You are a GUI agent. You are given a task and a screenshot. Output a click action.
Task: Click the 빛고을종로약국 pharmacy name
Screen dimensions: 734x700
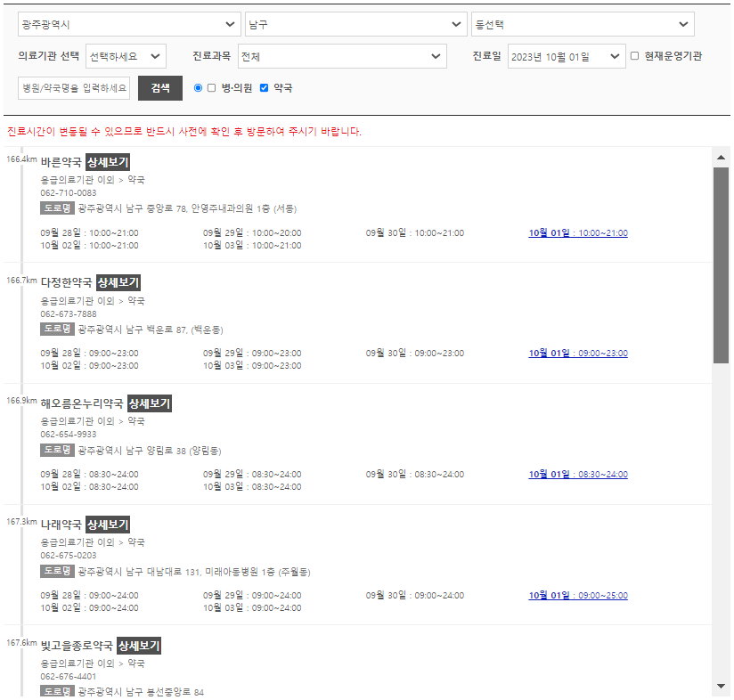pyautogui.click(x=77, y=646)
